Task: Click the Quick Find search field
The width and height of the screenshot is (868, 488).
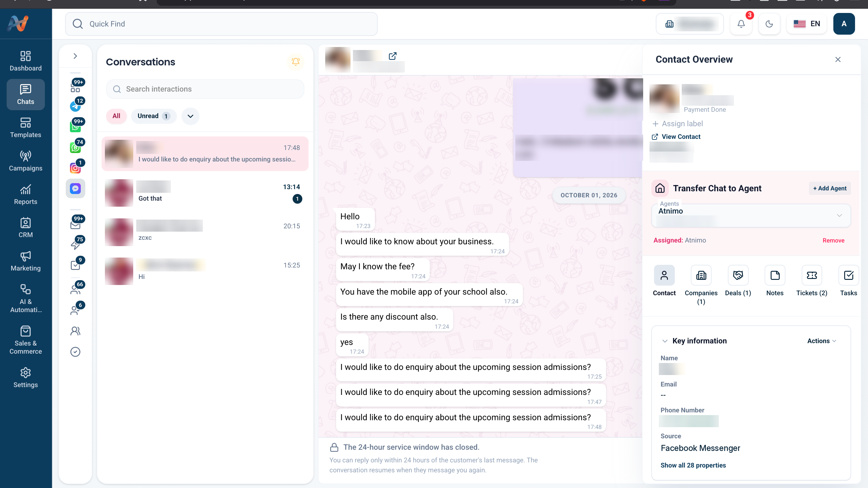Action: (222, 24)
